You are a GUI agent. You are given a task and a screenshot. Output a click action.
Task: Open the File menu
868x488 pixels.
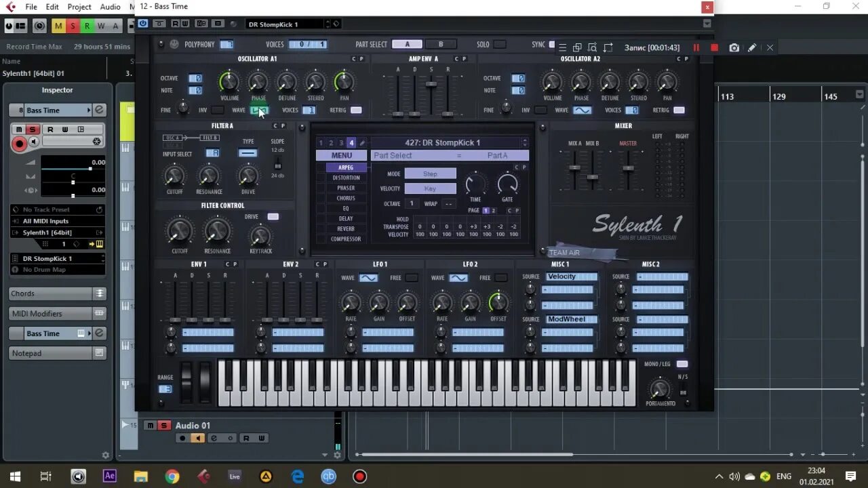[31, 7]
